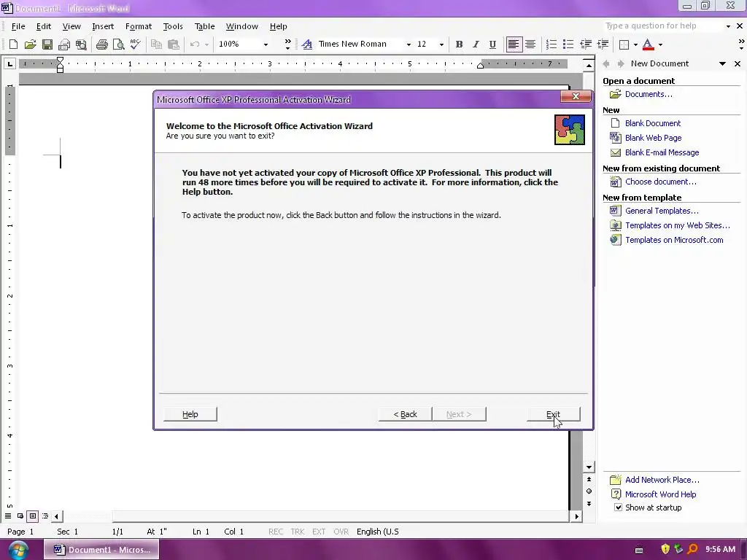The image size is (747, 560).
Task: Open the Times New Roman font dropdown
Action: (x=409, y=44)
